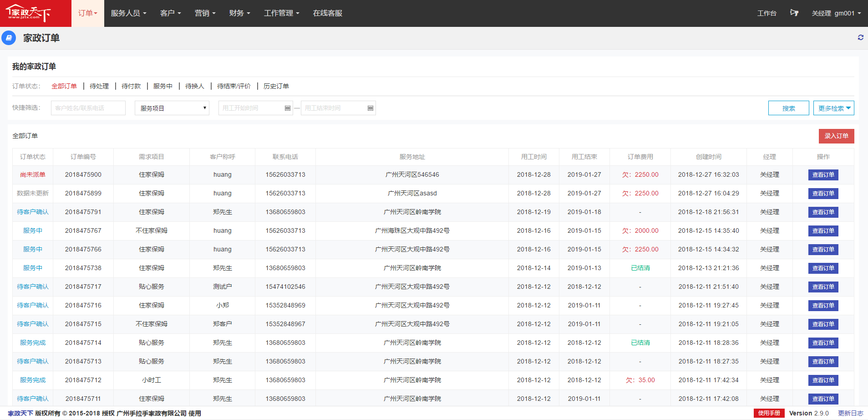868x420 pixels.
Task: Open calendar for 用工结束时间 field
Action: (x=371, y=108)
